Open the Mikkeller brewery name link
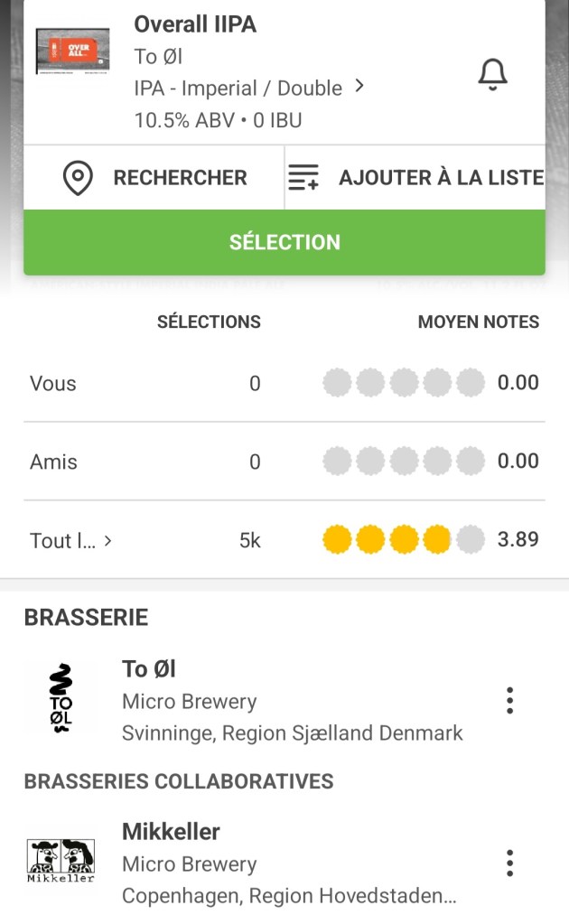The width and height of the screenshot is (569, 924). (171, 831)
